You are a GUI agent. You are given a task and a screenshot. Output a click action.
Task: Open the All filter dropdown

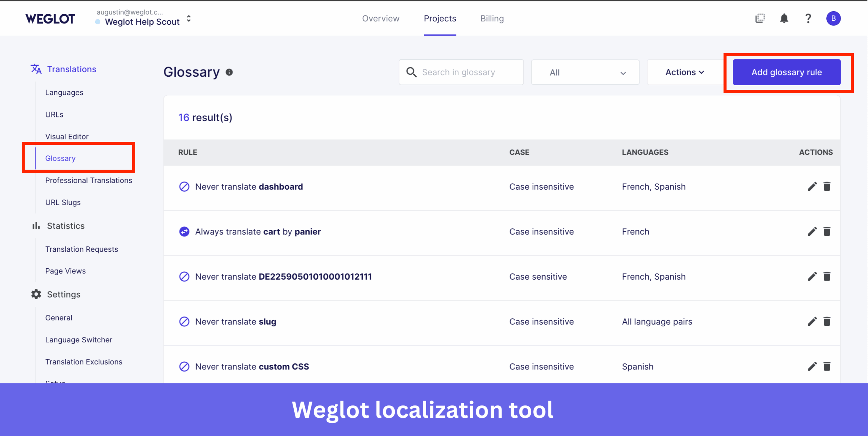(585, 72)
